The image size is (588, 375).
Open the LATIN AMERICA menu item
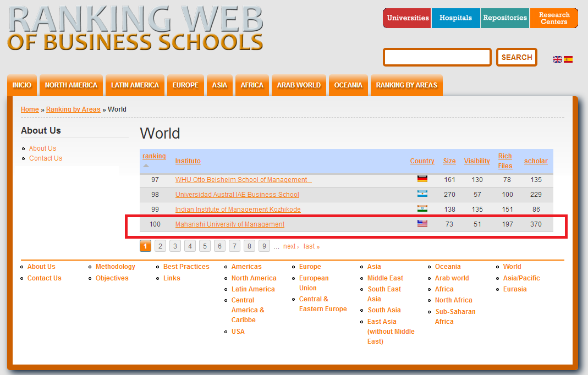(135, 85)
